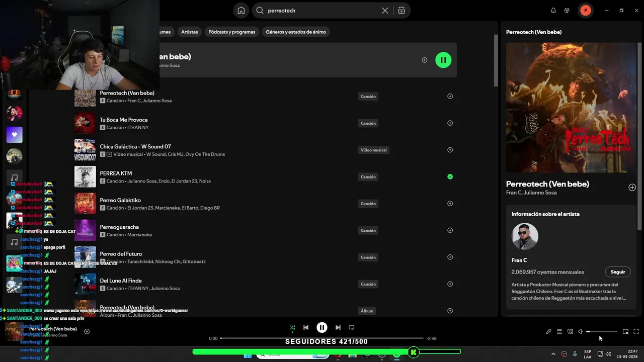This screenshot has height=362, width=644.
Task: Toggle shuffle in playback bar
Action: [292, 327]
